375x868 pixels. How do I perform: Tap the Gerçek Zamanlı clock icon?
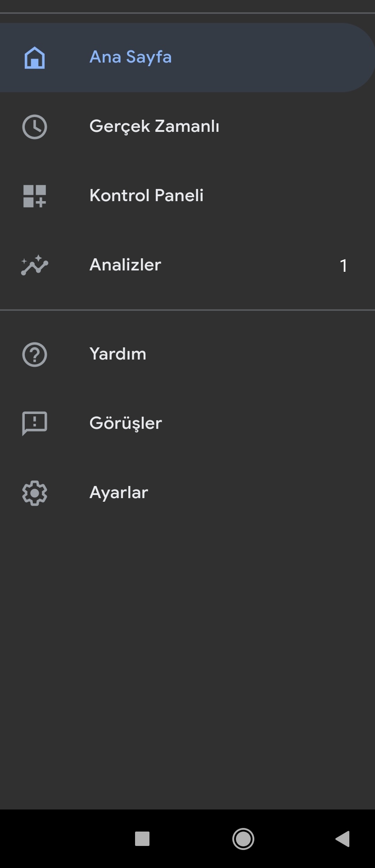coord(35,127)
